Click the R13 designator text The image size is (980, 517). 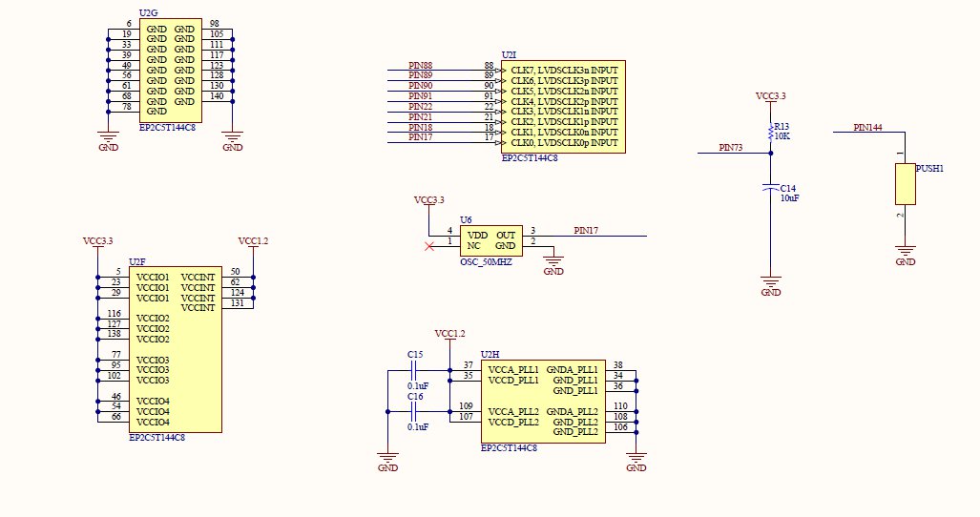click(x=782, y=127)
